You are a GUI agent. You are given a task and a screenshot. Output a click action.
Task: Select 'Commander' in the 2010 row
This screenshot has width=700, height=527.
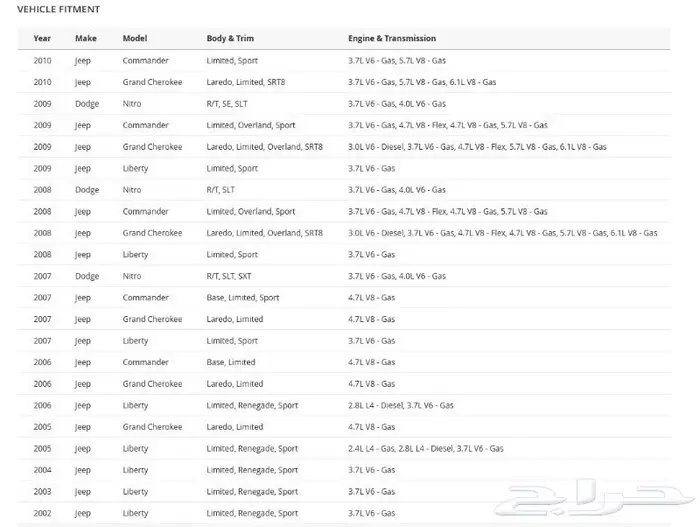[x=146, y=61]
